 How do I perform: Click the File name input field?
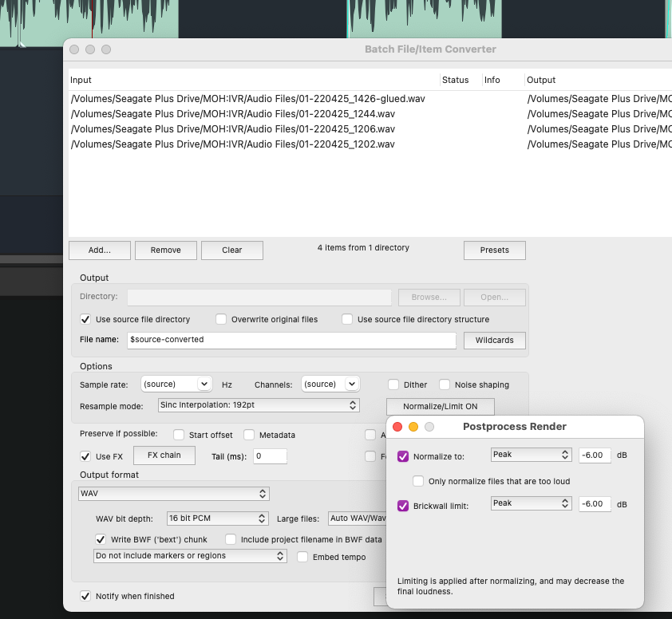click(x=291, y=340)
